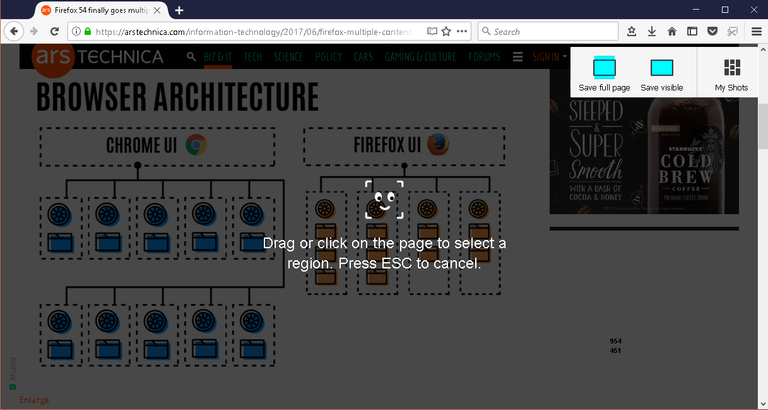Open the Pocket toolbar icon
Viewport: 768px width, 410px height.
coord(713,32)
